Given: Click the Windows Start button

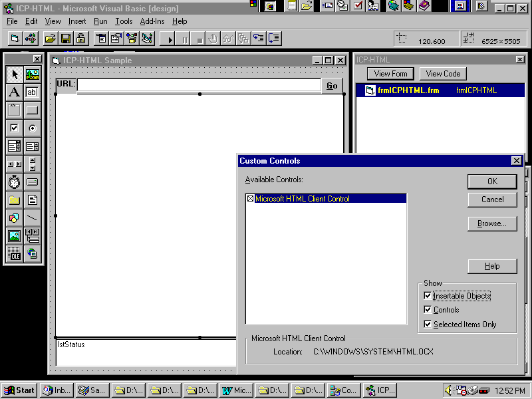Looking at the screenshot, I should tap(19, 390).
